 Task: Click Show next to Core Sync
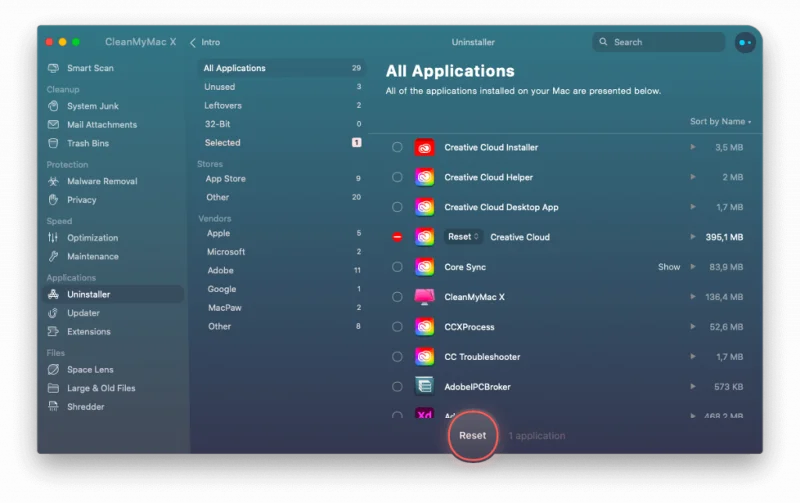[x=669, y=267]
